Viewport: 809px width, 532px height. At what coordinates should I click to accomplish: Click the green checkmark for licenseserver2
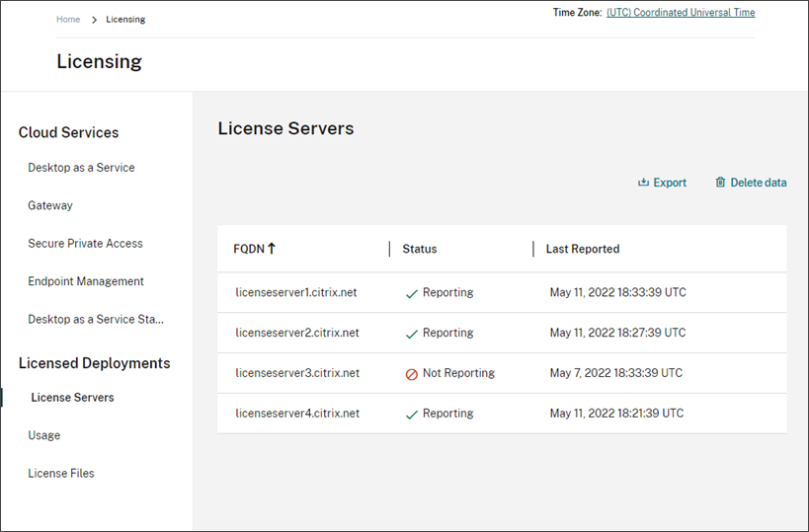[411, 334]
